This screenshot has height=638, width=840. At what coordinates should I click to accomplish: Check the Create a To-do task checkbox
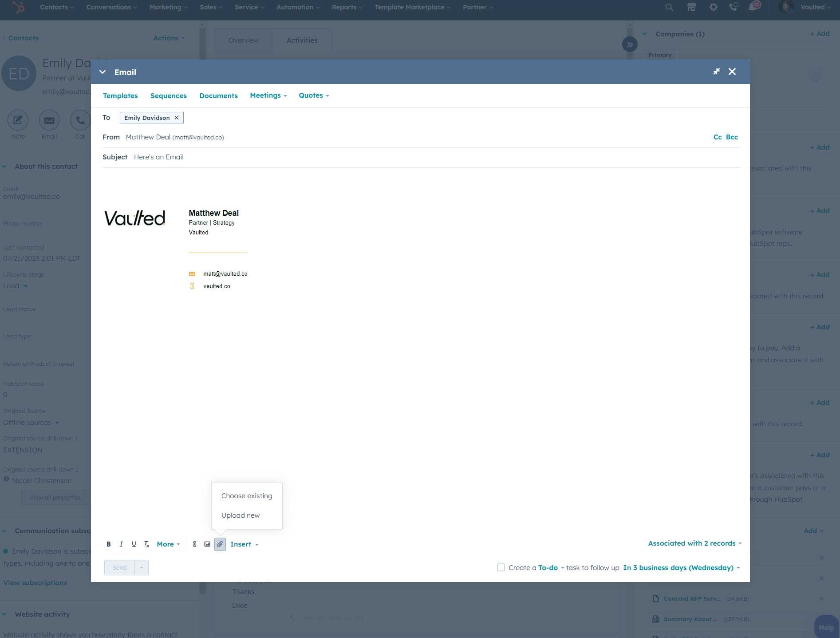(501, 567)
